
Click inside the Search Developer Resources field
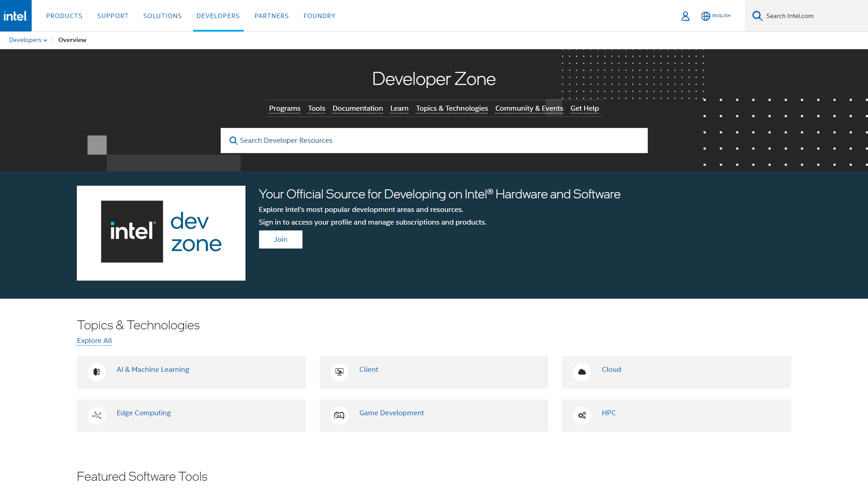[407, 141]
